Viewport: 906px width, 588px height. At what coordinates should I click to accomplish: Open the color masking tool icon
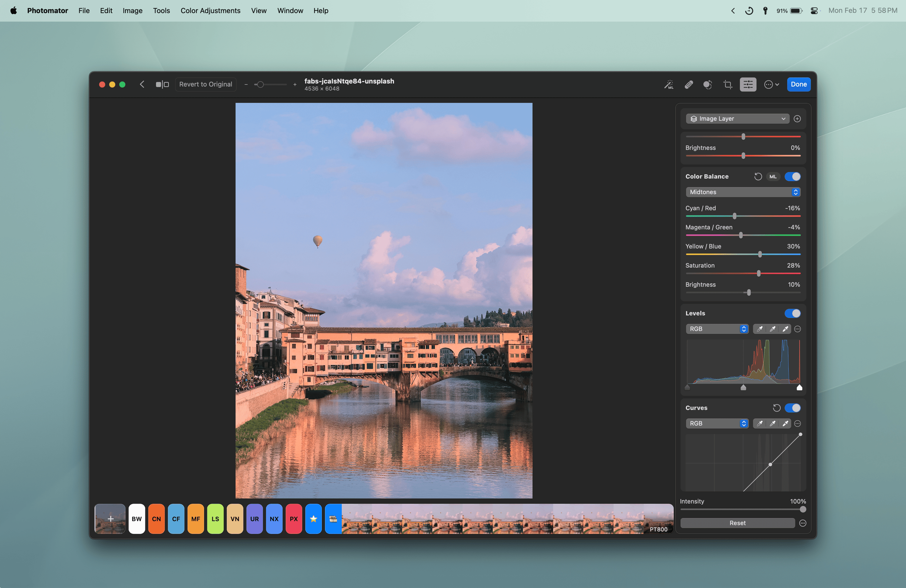click(x=708, y=84)
